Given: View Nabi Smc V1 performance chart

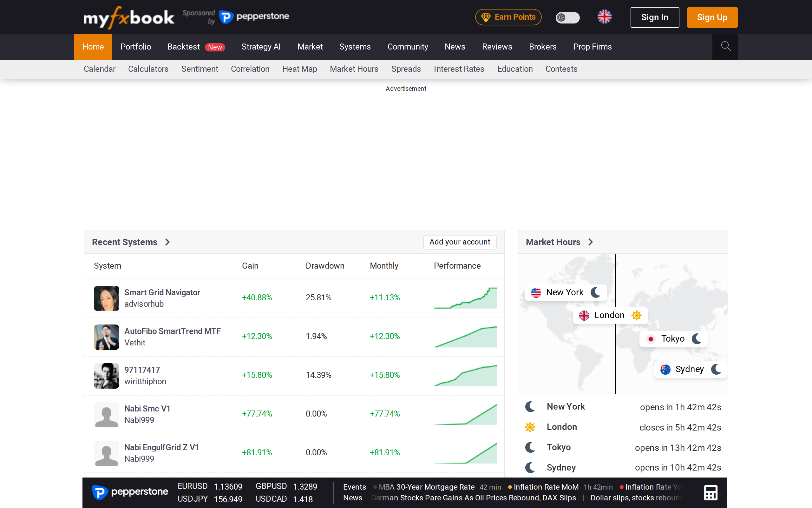Looking at the screenshot, I should [465, 414].
